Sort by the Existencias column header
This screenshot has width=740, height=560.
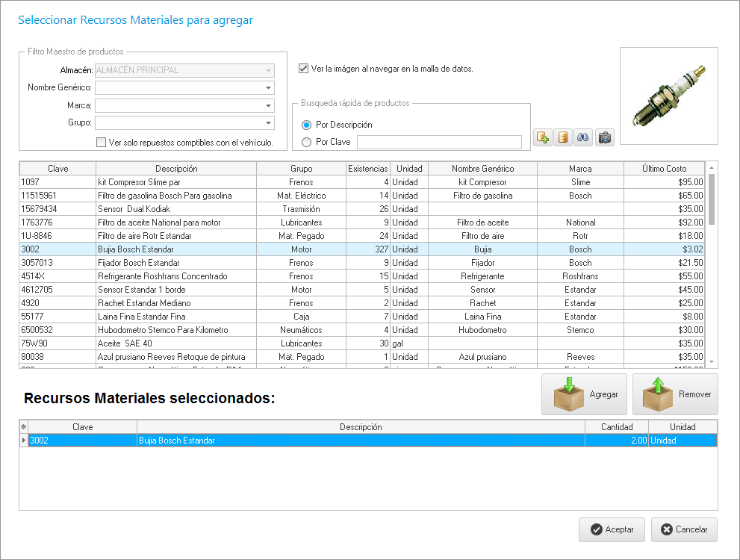tap(368, 169)
